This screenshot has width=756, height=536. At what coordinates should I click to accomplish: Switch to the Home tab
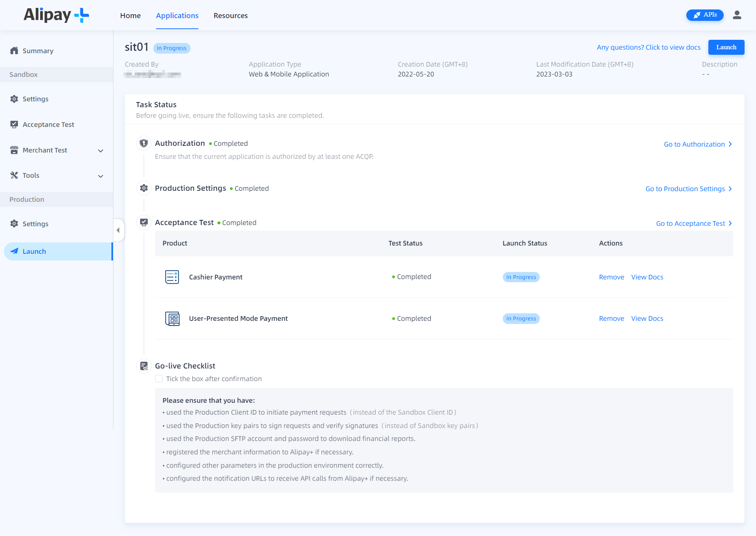130,15
